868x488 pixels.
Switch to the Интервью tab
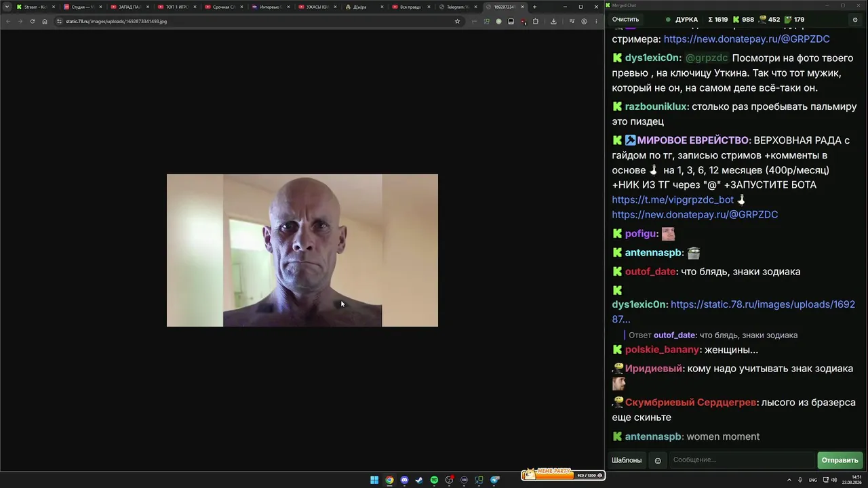(271, 7)
